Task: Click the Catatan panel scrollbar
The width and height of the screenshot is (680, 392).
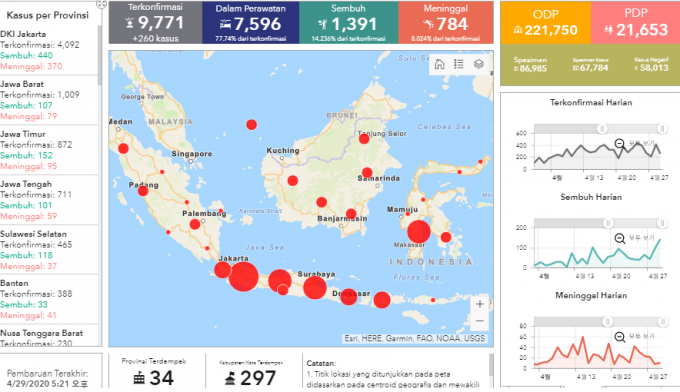Action: coord(491,365)
